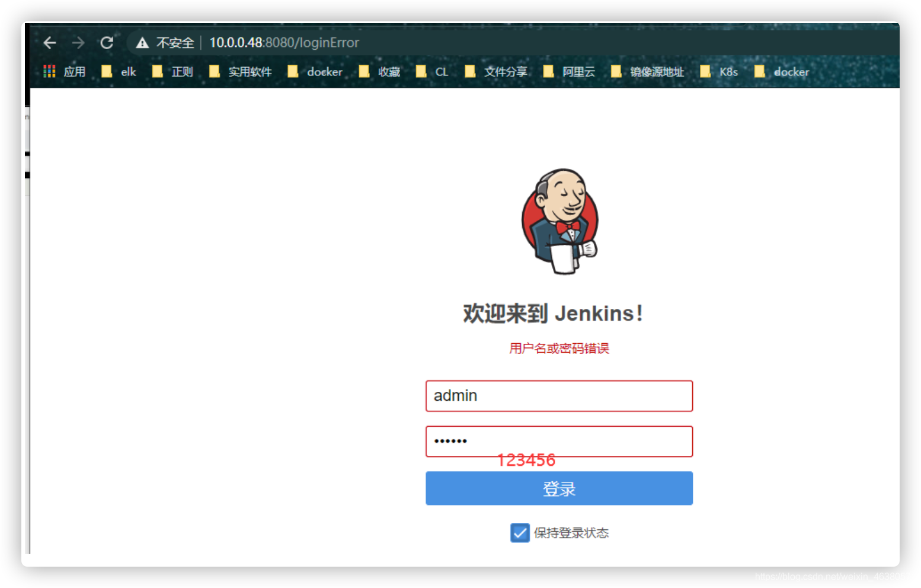Viewport: 921px width, 588px height.
Task: Click the browser back arrow
Action: [50, 43]
